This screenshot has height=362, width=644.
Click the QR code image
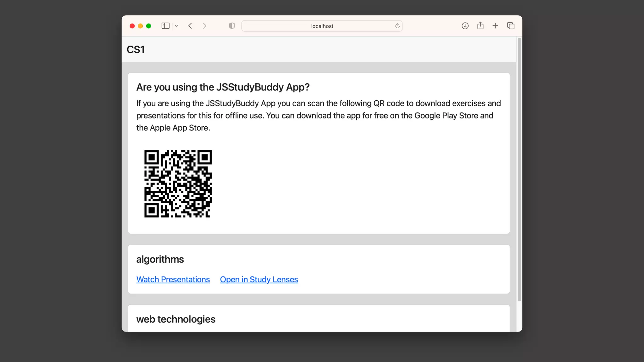pyautogui.click(x=178, y=184)
